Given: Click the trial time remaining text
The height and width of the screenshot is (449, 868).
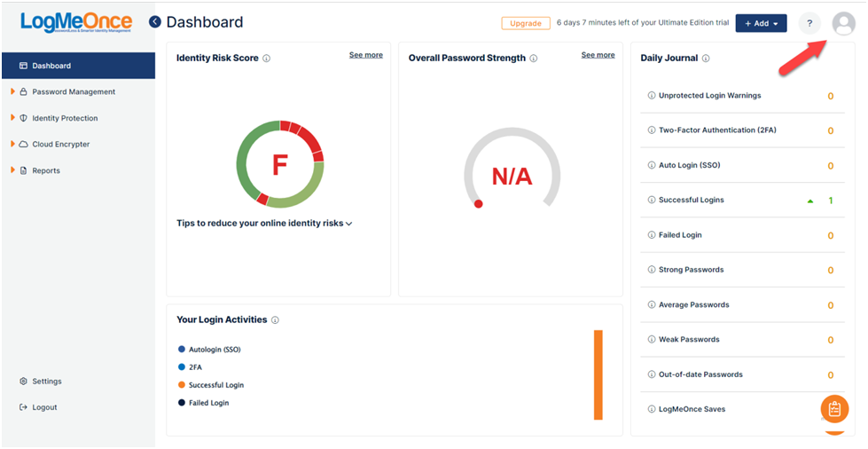Looking at the screenshot, I should [x=643, y=23].
